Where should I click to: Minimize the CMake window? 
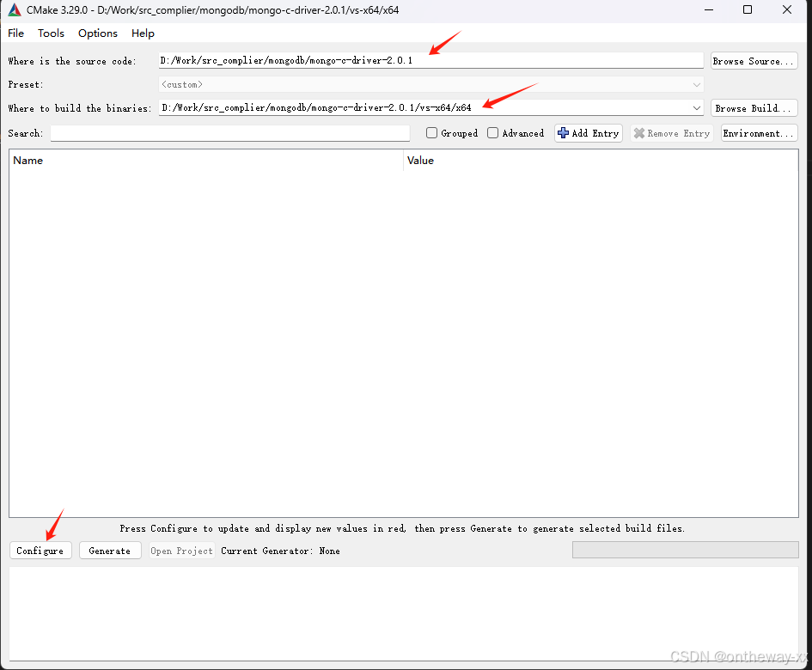click(x=709, y=9)
